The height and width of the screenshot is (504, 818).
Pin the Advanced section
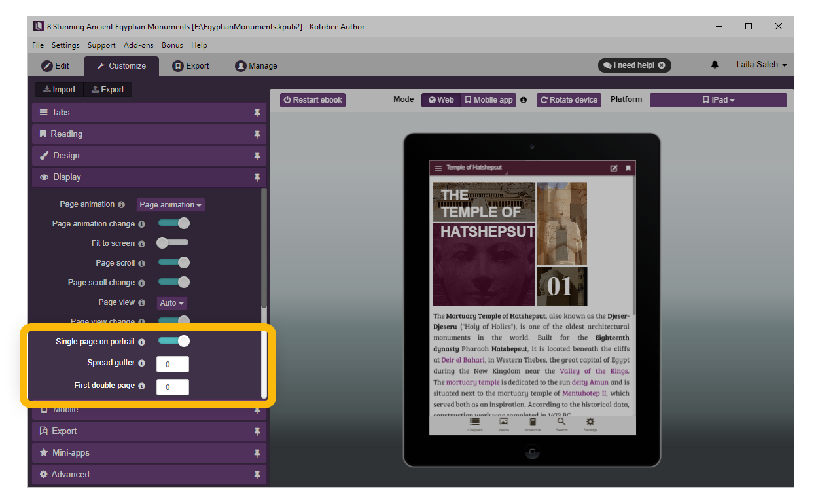pyautogui.click(x=257, y=475)
